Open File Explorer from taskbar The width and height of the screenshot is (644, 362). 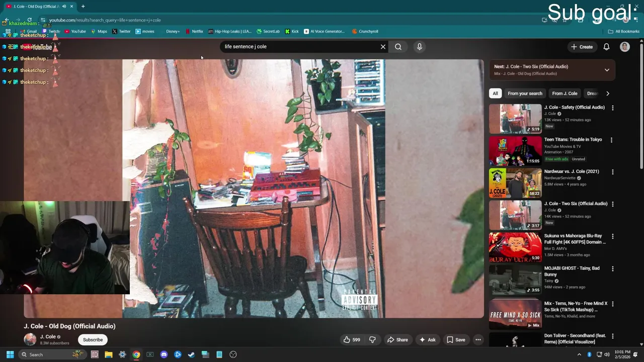108,354
